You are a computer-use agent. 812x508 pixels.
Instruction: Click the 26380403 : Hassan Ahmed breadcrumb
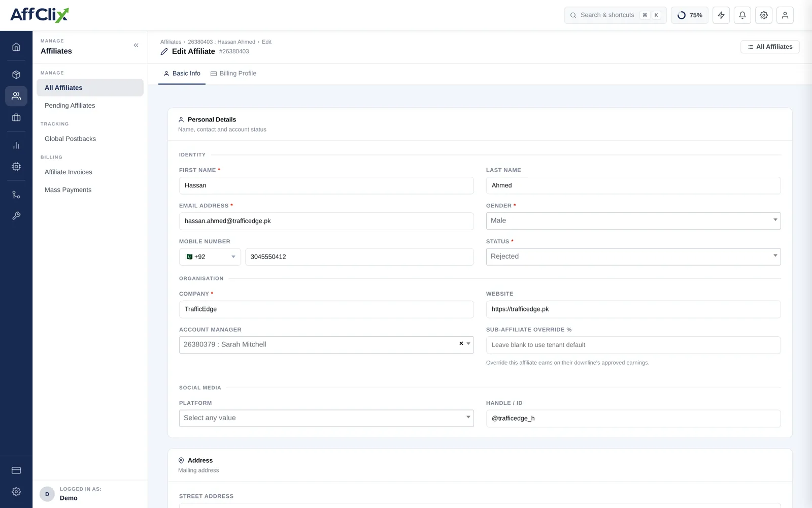221,42
